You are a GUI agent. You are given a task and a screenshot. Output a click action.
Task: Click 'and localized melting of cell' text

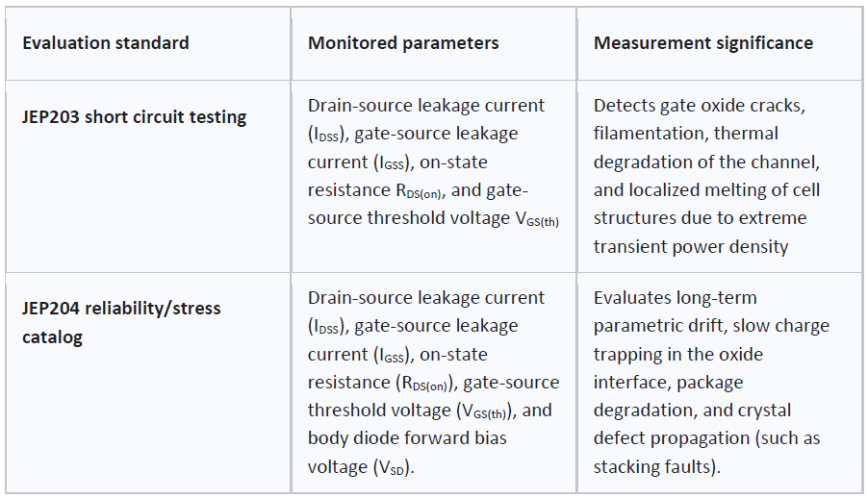(706, 189)
